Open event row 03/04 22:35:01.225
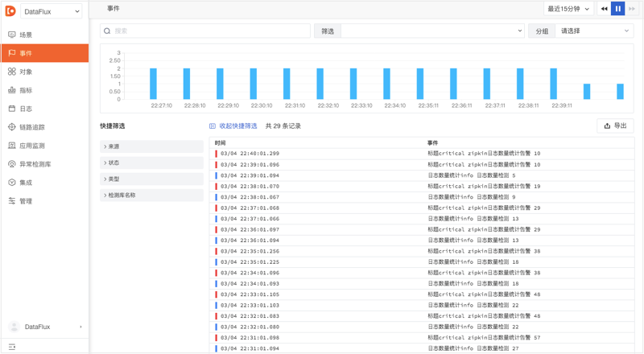This screenshot has width=644, height=354. [422, 261]
